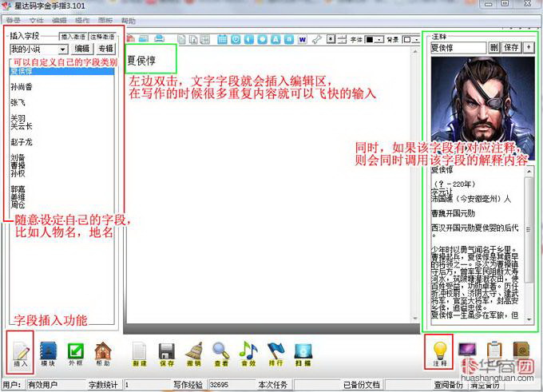Viewport: 543px width, 392px height.
Task: Click the 扫描 icon in bottom toolbar
Action: coord(303,352)
